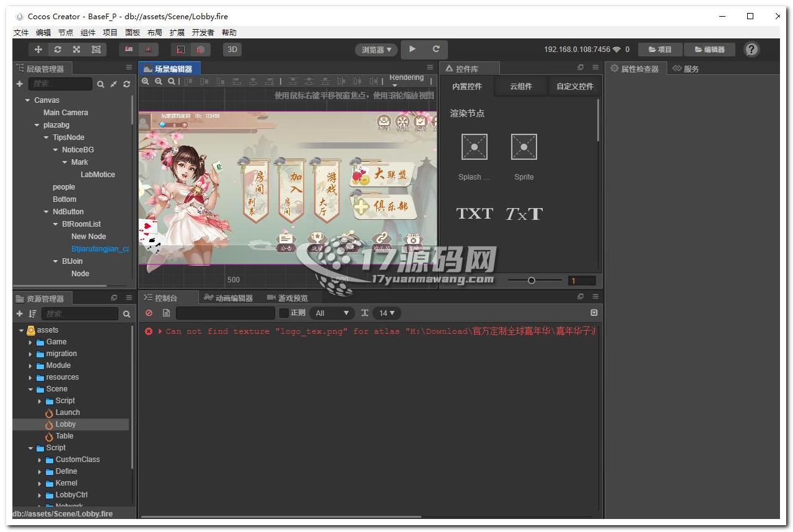Select the rotate transform tool

coord(58,50)
